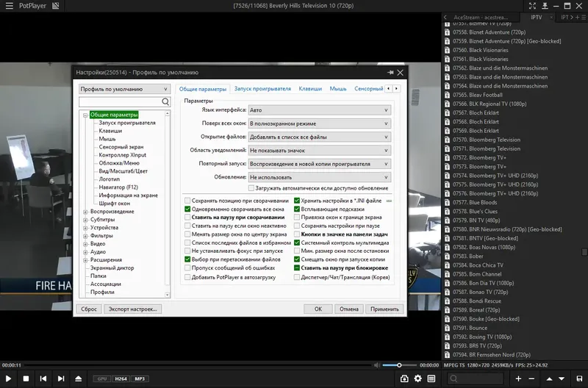588x388 pixels.
Task: Open 'Язык интерфейса' dropdown set to Авто
Action: (320, 109)
